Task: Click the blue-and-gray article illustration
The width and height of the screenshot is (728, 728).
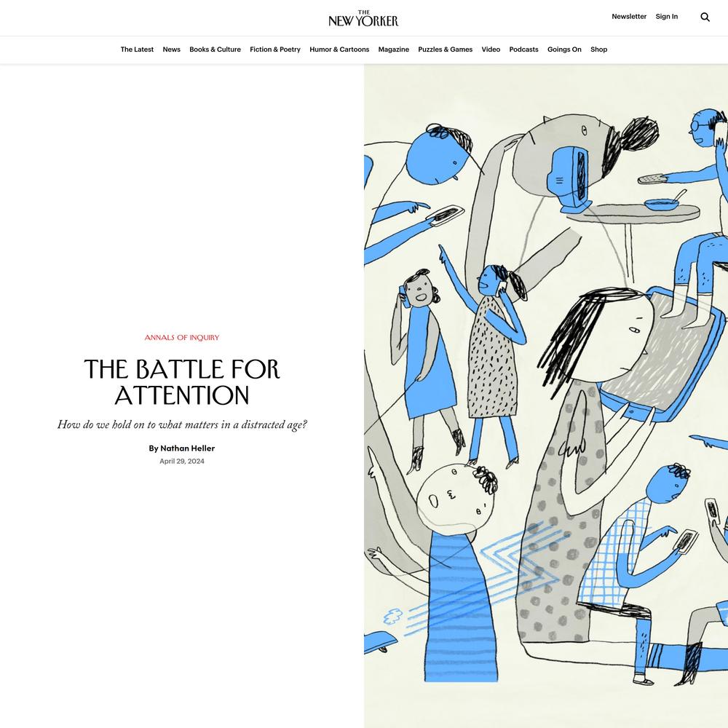Action: point(546,395)
